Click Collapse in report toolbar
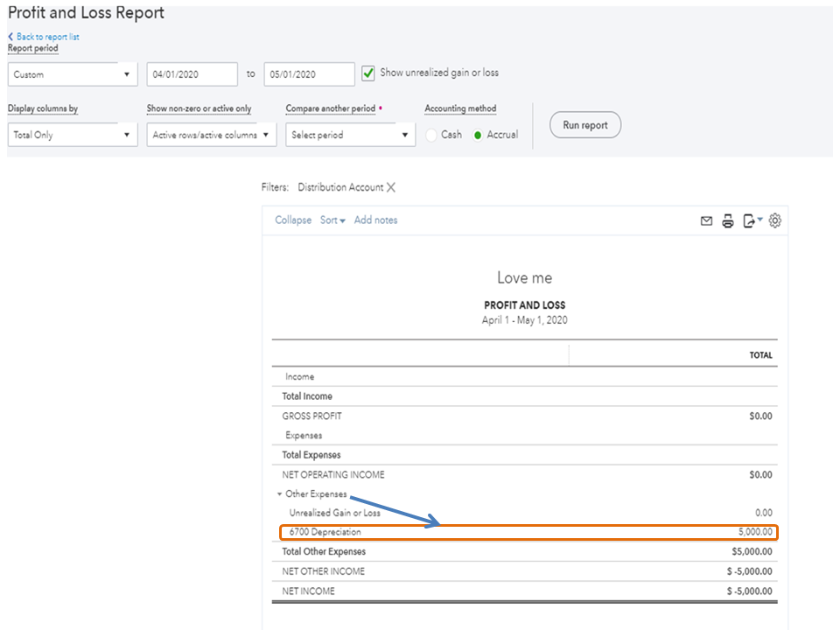 pyautogui.click(x=293, y=220)
